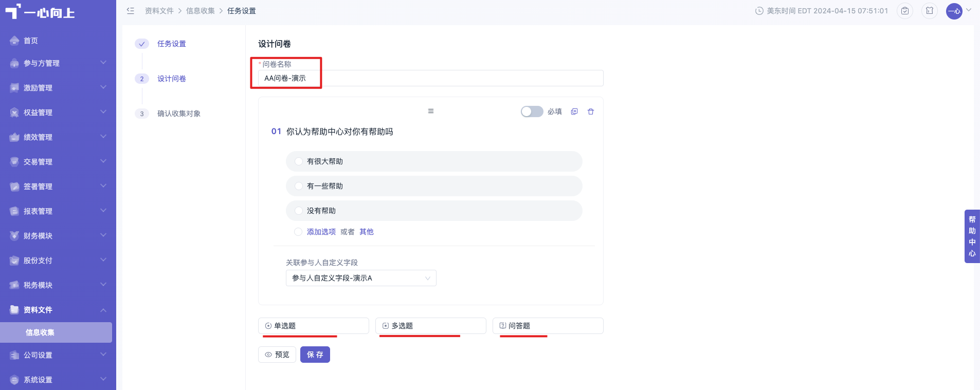980x390 pixels.
Task: Collapse the sidebar menu toggle icon
Action: click(x=131, y=11)
